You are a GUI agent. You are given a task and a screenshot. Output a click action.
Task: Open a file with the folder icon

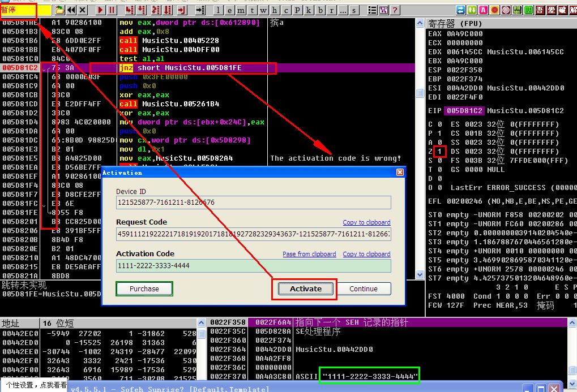[x=59, y=10]
